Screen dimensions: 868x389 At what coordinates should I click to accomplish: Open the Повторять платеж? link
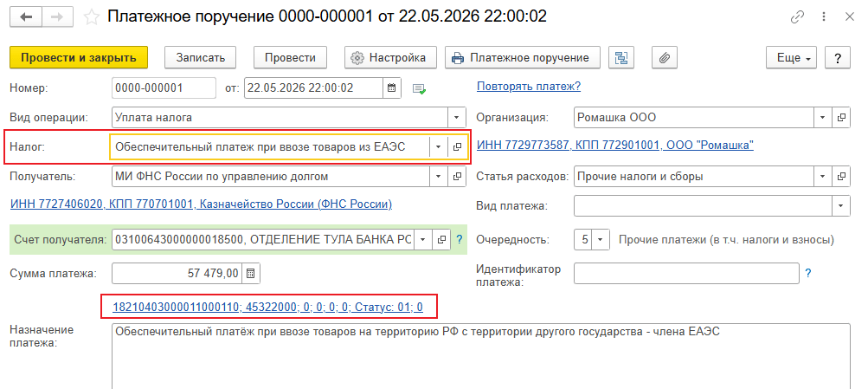click(529, 87)
